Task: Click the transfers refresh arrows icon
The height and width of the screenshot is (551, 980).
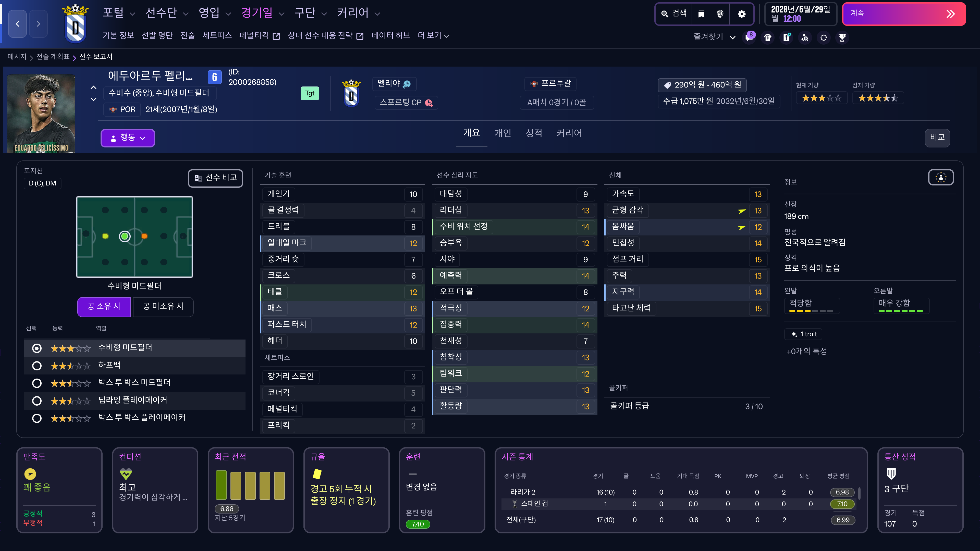Action: point(823,37)
